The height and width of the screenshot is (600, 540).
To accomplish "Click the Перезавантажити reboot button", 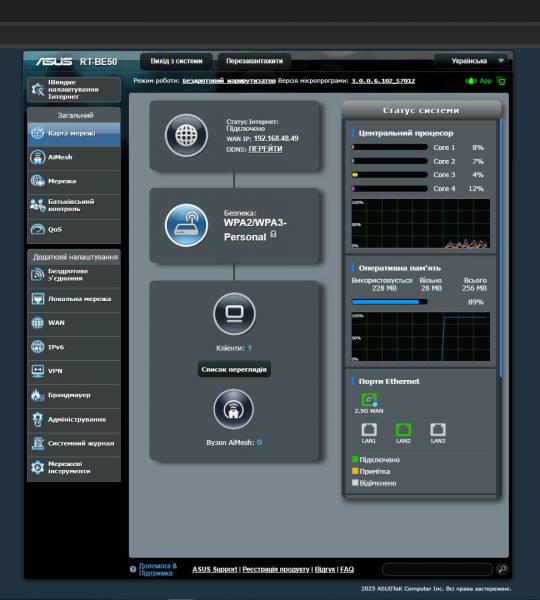I will click(x=254, y=61).
